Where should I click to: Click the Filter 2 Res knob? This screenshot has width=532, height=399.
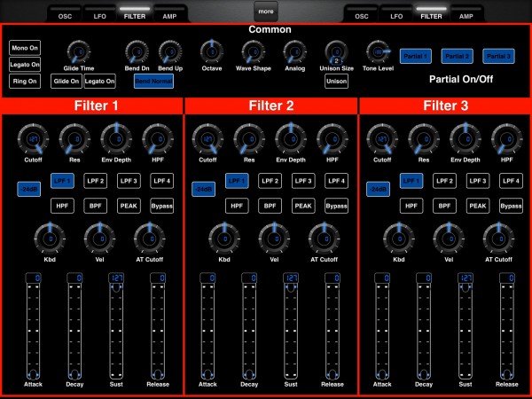(x=249, y=139)
